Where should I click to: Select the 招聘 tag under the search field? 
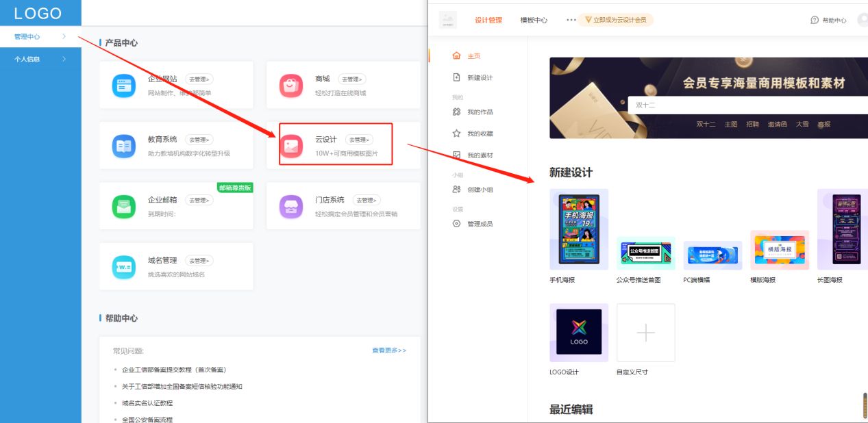(752, 125)
